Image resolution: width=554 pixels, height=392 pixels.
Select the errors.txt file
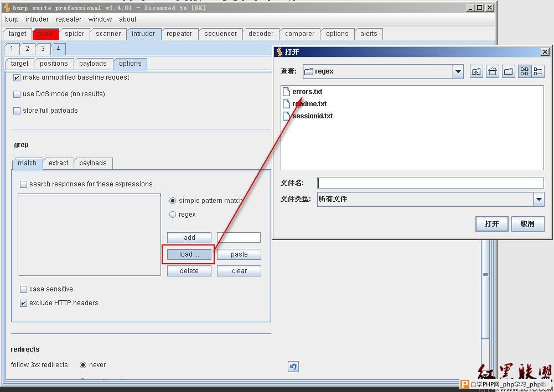tap(303, 92)
